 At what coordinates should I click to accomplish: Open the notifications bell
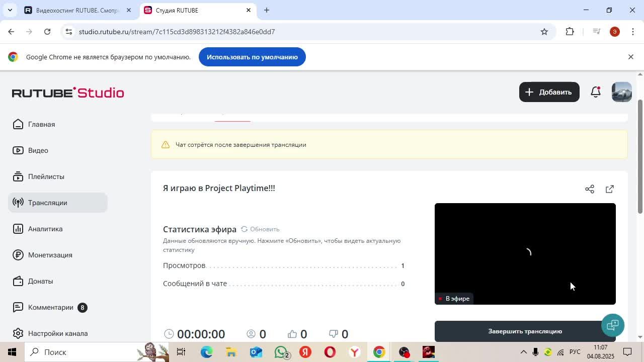pyautogui.click(x=596, y=92)
